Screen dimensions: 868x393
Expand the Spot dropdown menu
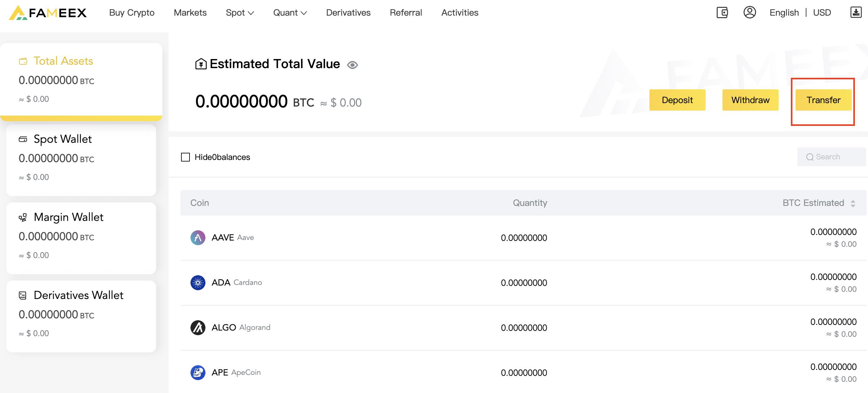coord(240,13)
